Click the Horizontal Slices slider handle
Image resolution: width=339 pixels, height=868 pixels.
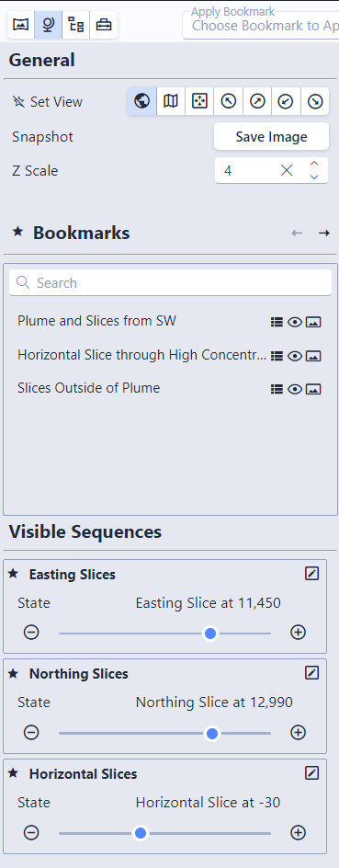[141, 832]
